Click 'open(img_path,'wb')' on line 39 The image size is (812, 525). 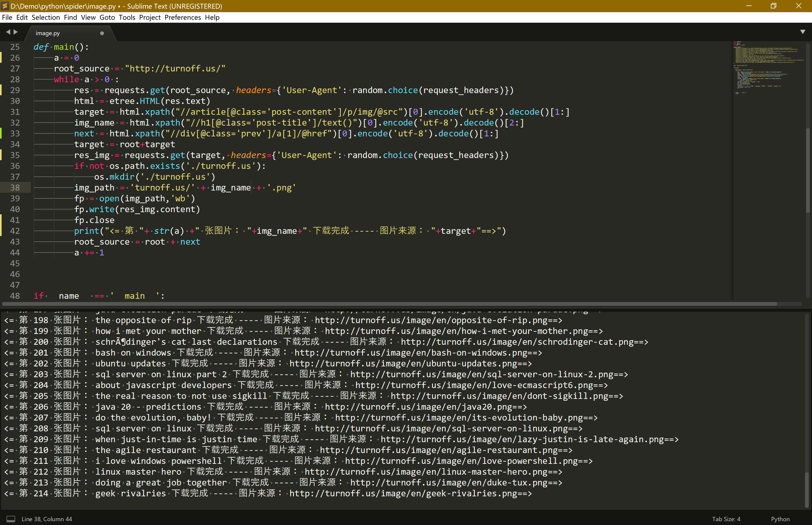147,198
